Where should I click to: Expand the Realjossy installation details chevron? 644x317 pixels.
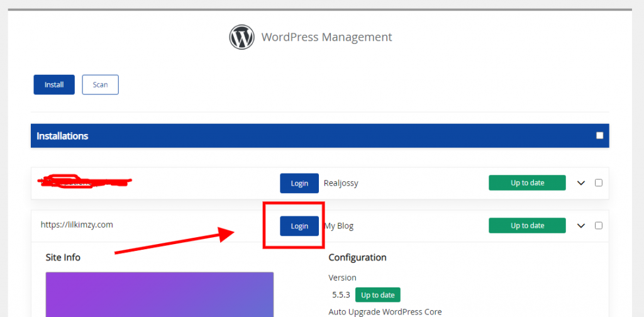pos(580,183)
